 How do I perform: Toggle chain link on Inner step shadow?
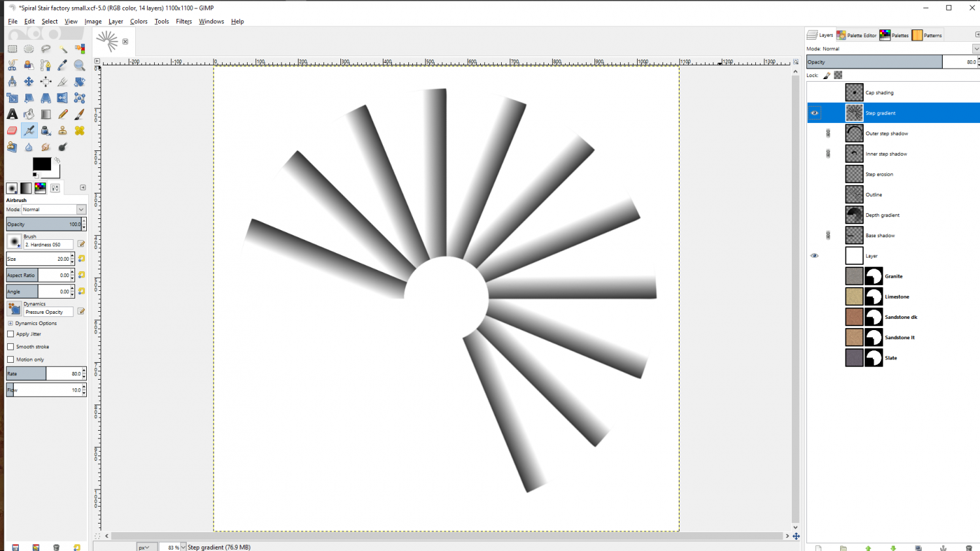click(828, 154)
